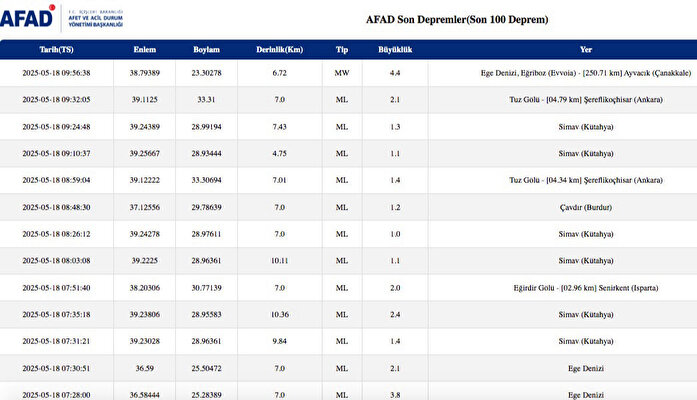Click date 2025-05-18 09:56:38
Viewport: 697px width, 400px height.
56,73
